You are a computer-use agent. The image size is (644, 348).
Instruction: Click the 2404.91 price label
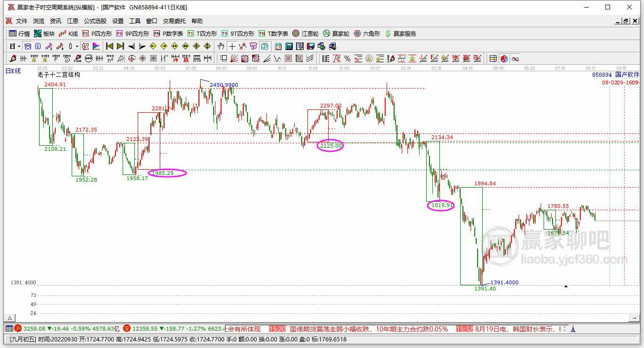[x=55, y=84]
